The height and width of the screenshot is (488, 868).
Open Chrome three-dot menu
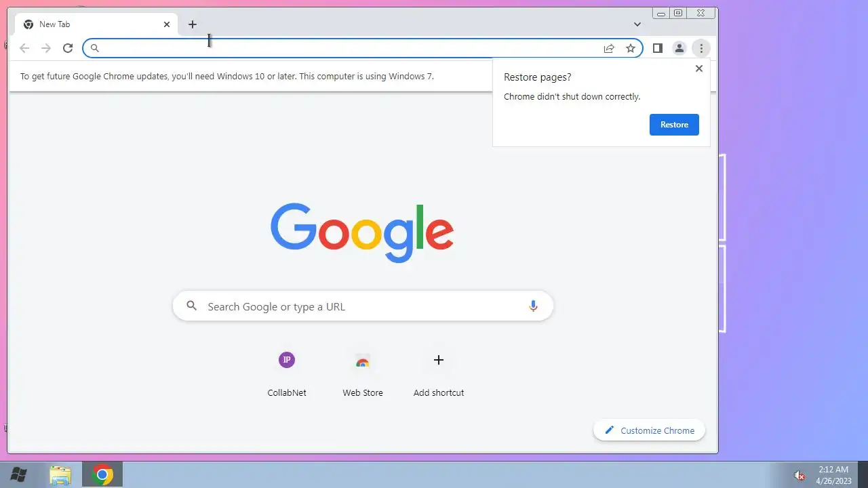click(x=701, y=48)
